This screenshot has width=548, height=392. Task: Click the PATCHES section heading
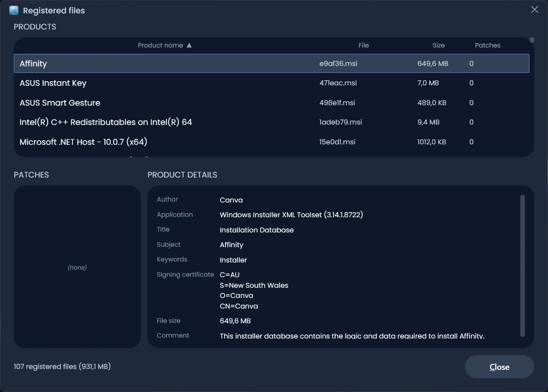[x=31, y=175]
